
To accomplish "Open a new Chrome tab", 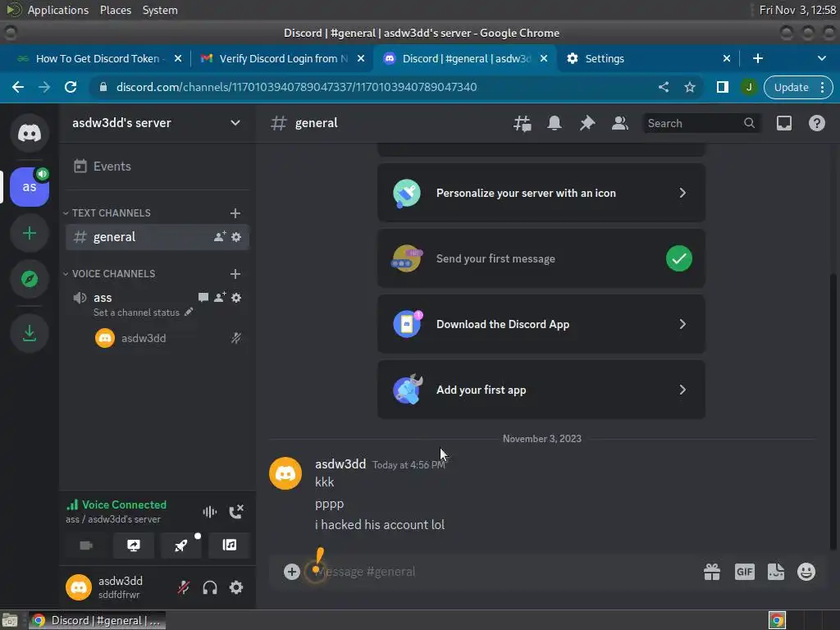I will pos(757,58).
